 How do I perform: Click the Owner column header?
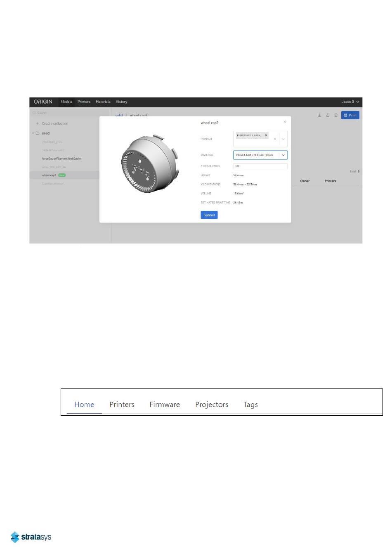[305, 181]
